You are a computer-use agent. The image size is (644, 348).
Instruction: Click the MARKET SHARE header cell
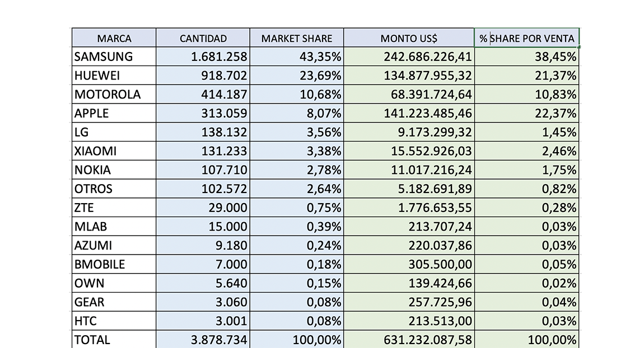pyautogui.click(x=297, y=37)
